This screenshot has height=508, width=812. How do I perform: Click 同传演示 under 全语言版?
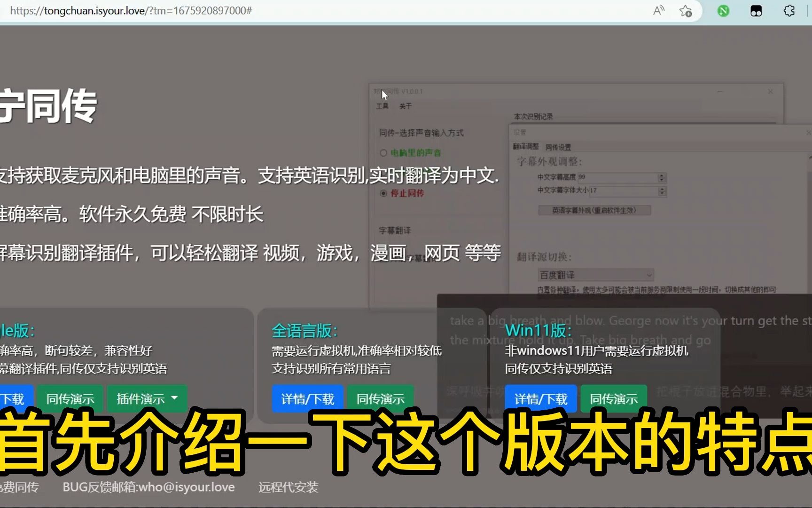(381, 399)
